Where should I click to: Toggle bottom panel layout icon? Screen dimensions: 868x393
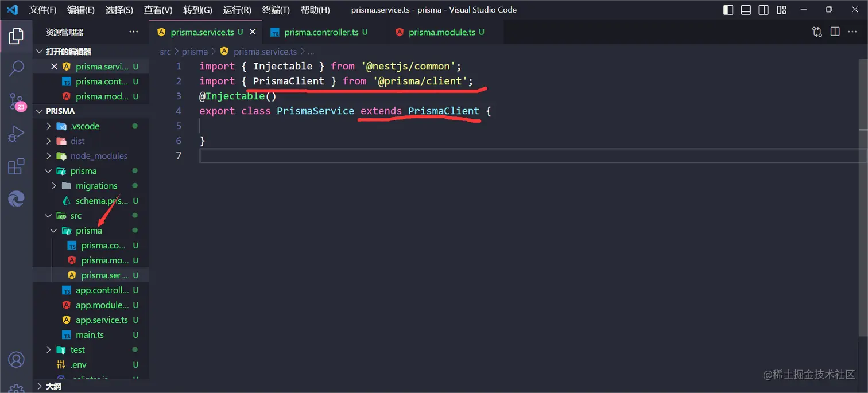click(746, 10)
